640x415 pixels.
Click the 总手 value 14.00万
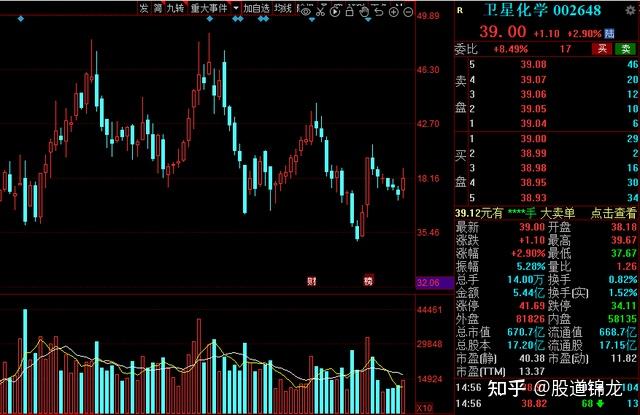click(526, 280)
